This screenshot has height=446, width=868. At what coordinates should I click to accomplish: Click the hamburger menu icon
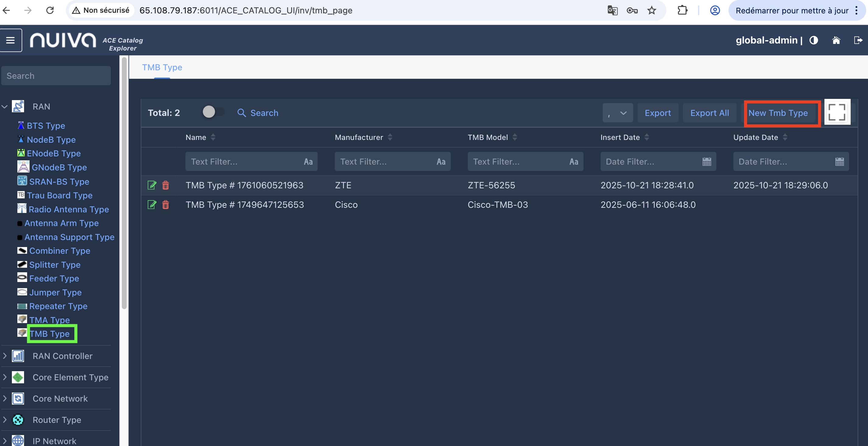click(x=10, y=40)
